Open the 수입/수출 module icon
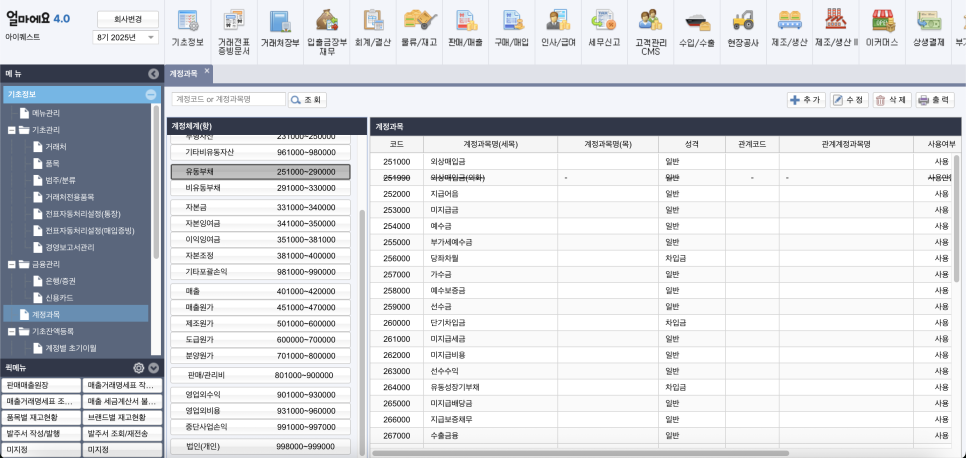Viewport: 966px width, 458px height. pyautogui.click(x=696, y=29)
